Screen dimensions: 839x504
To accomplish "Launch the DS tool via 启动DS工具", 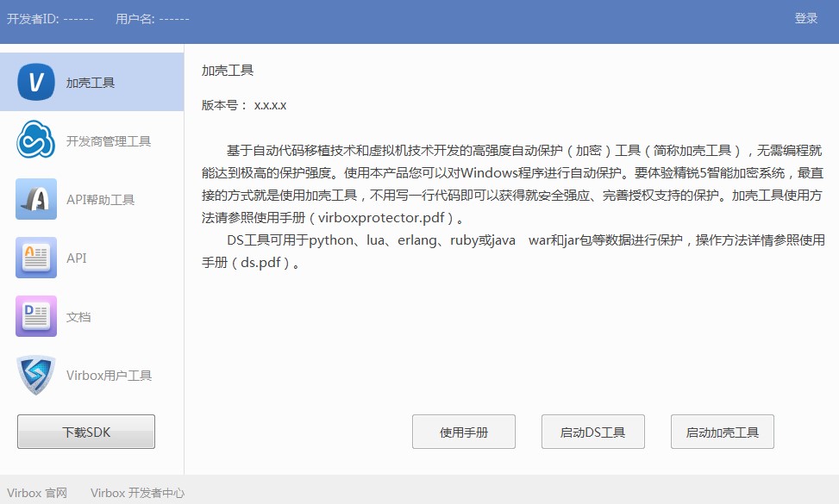I will click(x=592, y=432).
